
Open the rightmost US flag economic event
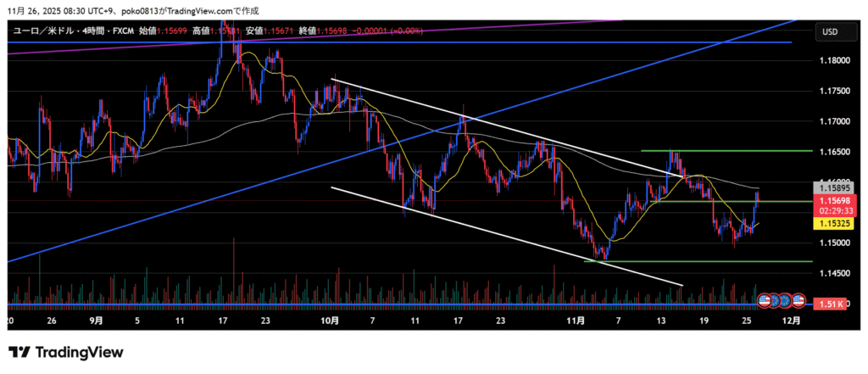click(798, 300)
